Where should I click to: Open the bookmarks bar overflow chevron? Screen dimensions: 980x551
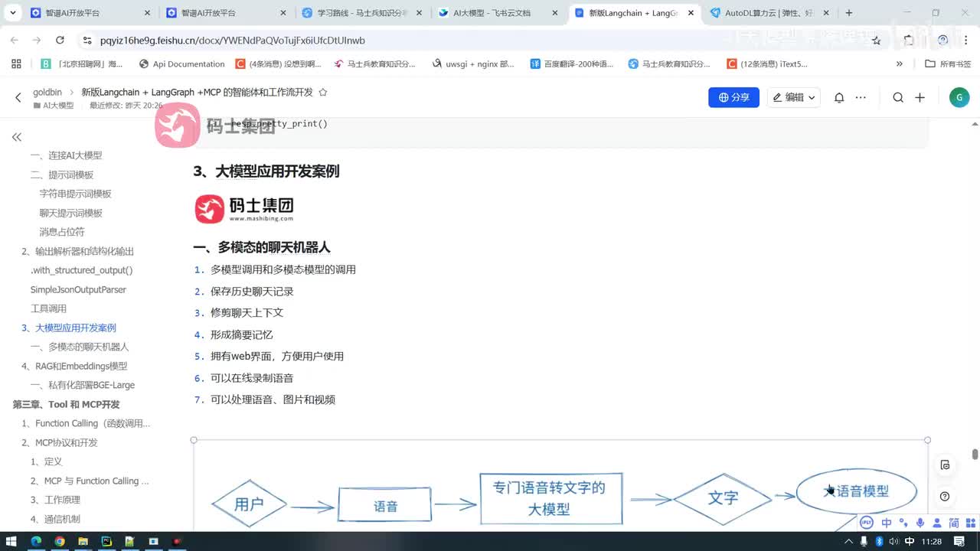pyautogui.click(x=900, y=64)
